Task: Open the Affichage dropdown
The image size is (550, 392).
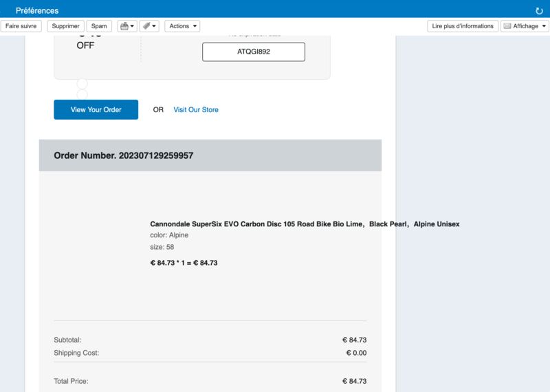Action: pos(525,26)
